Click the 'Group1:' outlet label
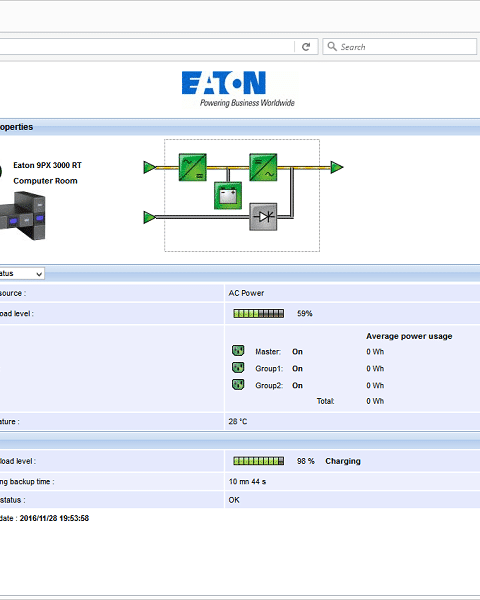Image resolution: width=480 pixels, height=600 pixels. (269, 368)
